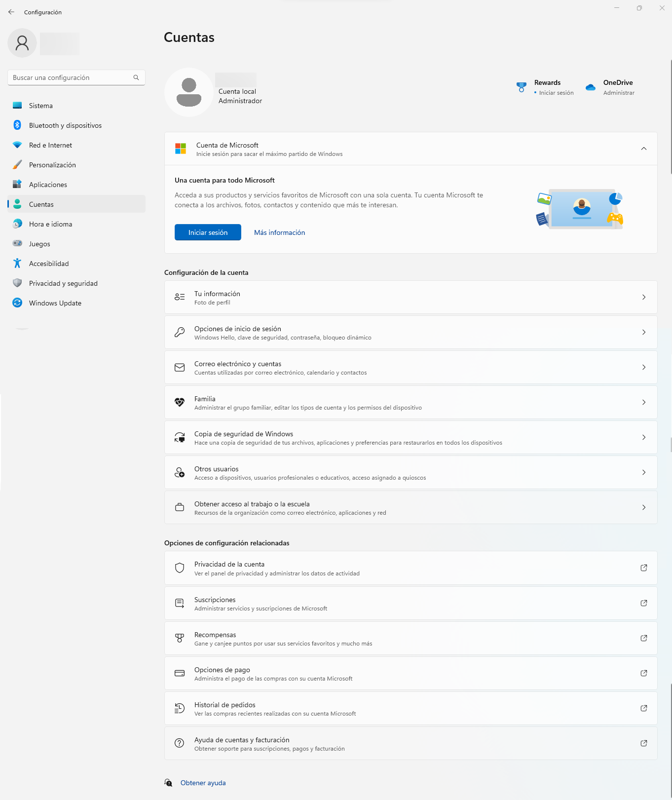Open Opciones de pago external link icon
The width and height of the screenshot is (672, 800).
tap(644, 673)
